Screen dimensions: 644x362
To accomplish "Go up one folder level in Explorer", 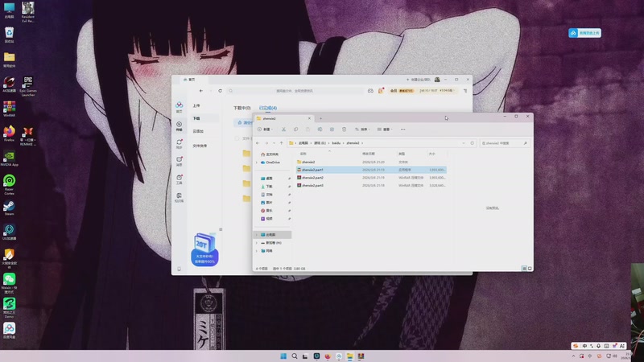I will pos(281,143).
